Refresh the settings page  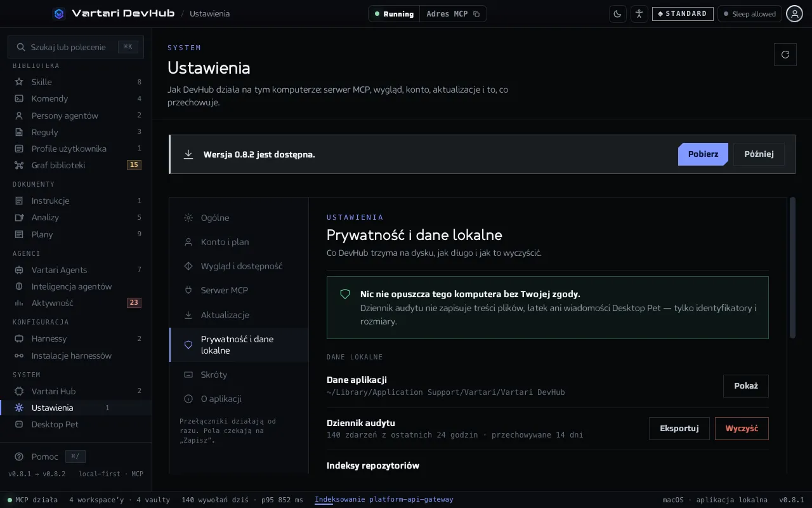[785, 55]
